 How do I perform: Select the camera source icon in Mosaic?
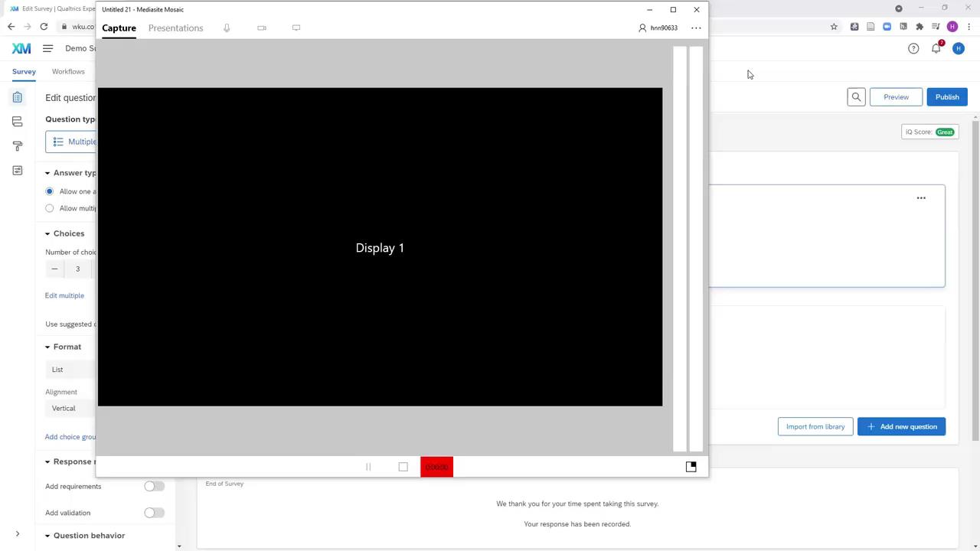[x=262, y=28]
